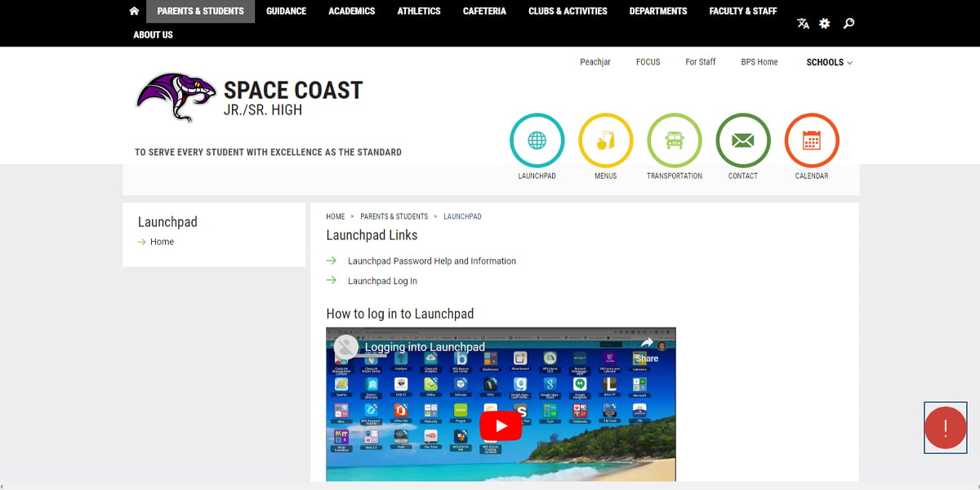The height and width of the screenshot is (490, 980).
Task: Follow the FOCUS link
Action: click(648, 62)
